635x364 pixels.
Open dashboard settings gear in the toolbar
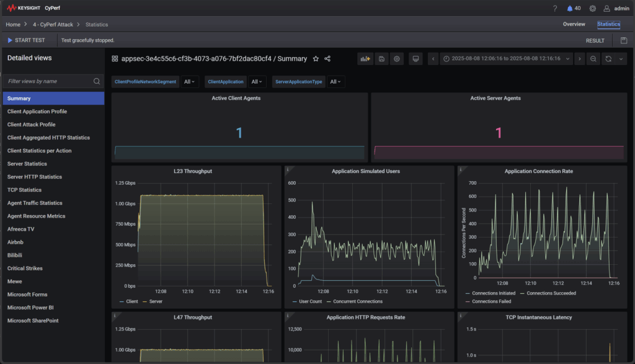click(x=397, y=59)
